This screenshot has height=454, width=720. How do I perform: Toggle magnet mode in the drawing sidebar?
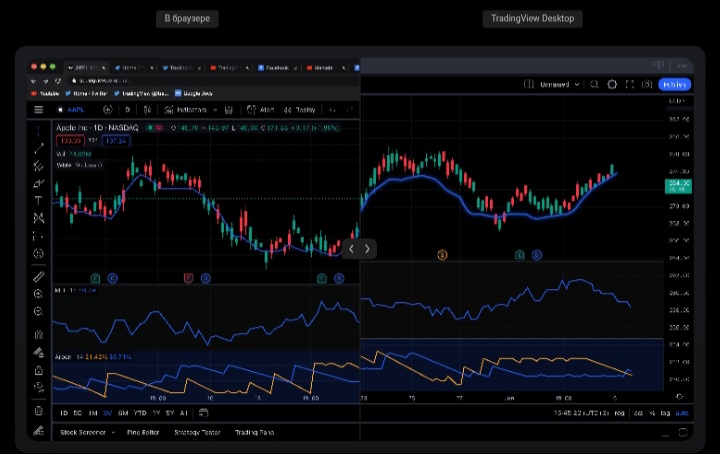[39, 335]
